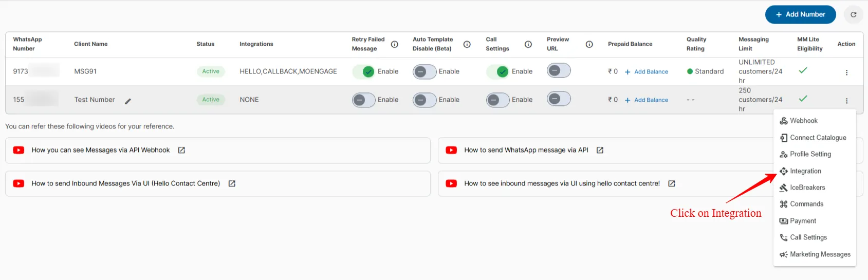Image resolution: width=868 pixels, height=280 pixels.
Task: Edit the Test Number client name
Action: point(128,101)
